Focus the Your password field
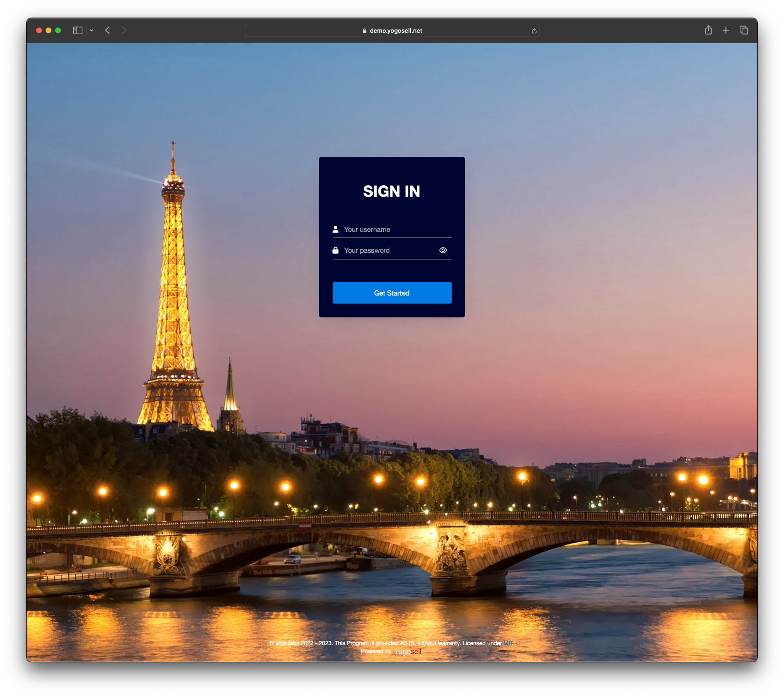This screenshot has width=784, height=697. [387, 250]
